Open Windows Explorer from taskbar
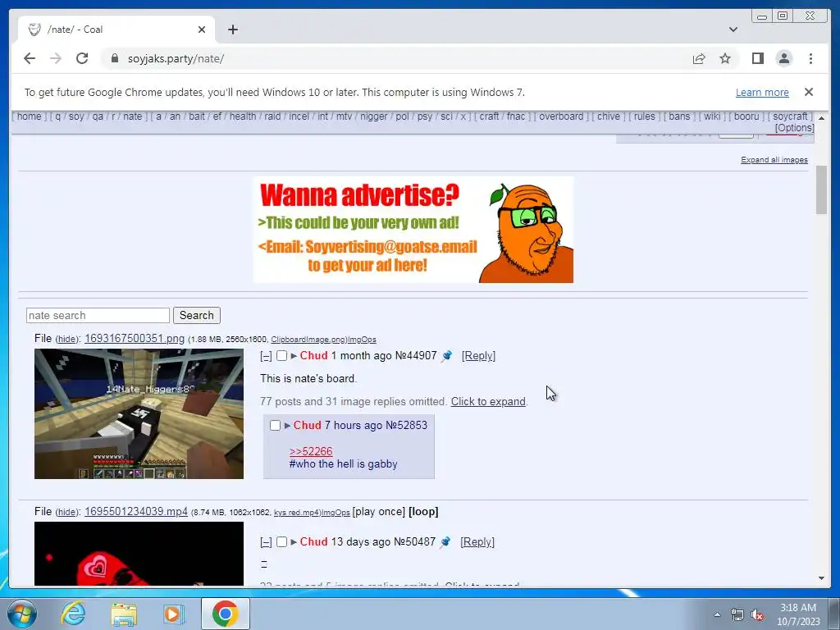Viewport: 840px width, 630px height. tap(124, 614)
